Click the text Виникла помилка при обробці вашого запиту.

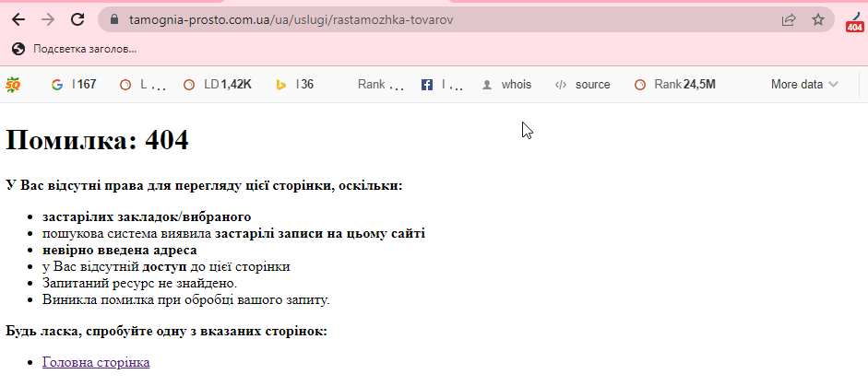(186, 300)
